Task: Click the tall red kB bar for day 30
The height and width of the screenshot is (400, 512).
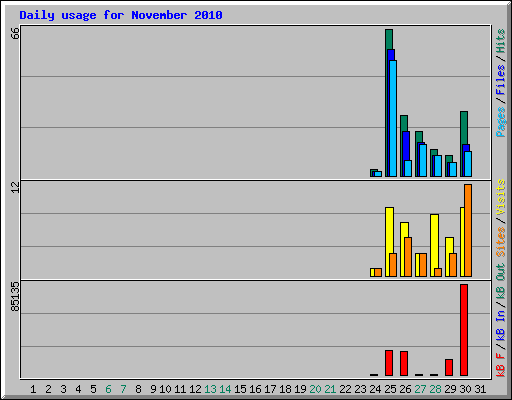Action: pos(464,330)
